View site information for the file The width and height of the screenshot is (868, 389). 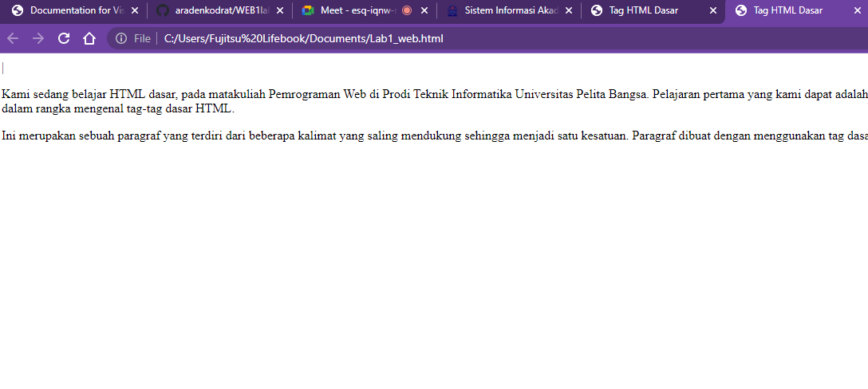120,38
